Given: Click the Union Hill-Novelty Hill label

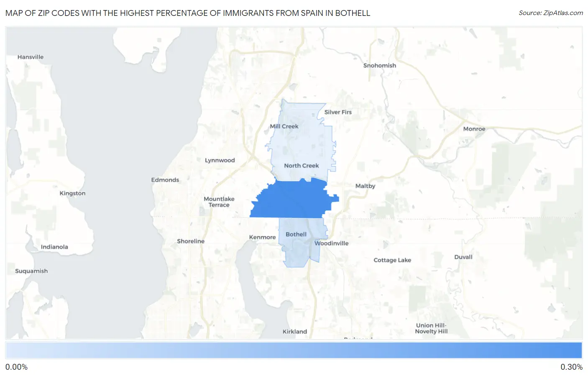Looking at the screenshot, I should 431,328.
